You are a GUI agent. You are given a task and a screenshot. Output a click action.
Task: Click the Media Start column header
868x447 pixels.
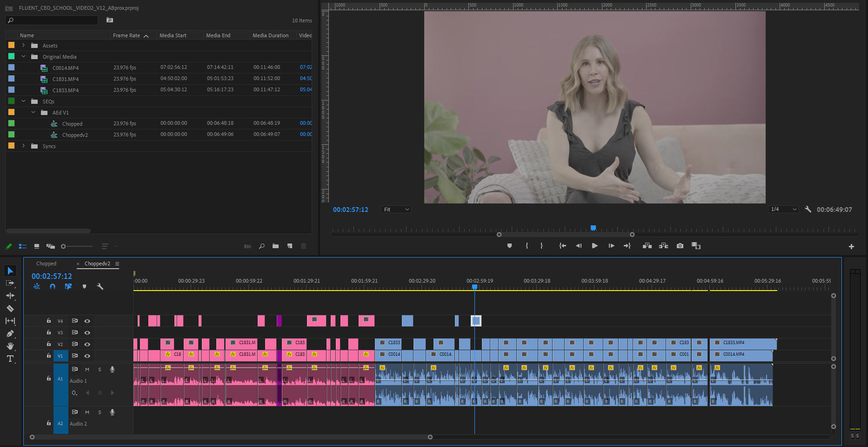click(x=173, y=35)
